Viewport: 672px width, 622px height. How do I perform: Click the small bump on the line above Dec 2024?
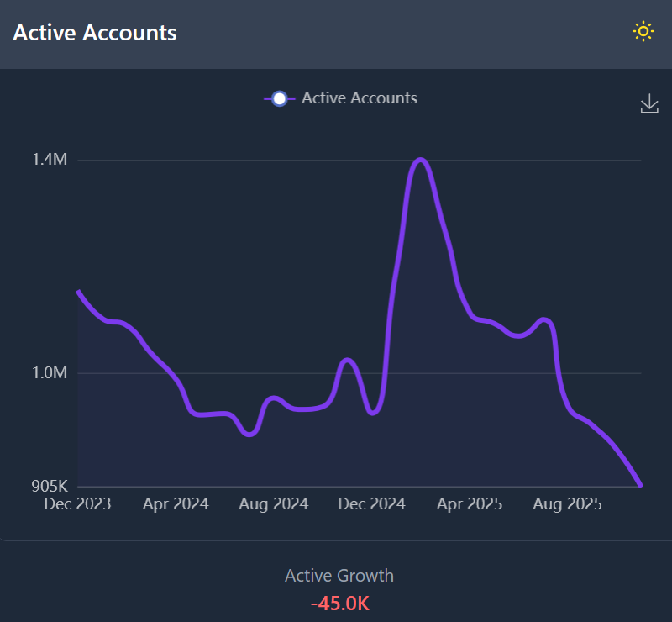click(347, 360)
